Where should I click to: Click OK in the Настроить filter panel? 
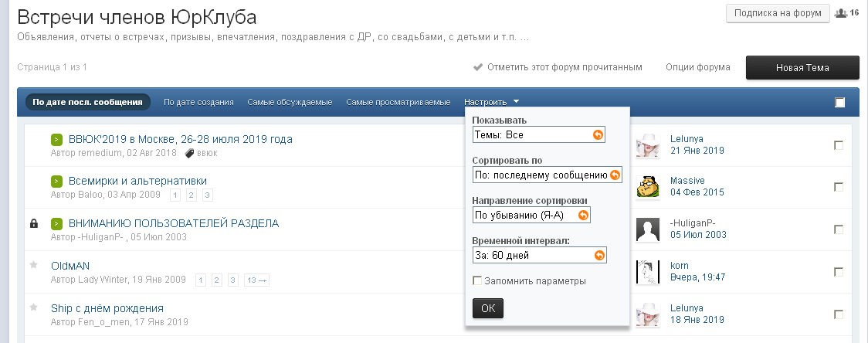[487, 307]
